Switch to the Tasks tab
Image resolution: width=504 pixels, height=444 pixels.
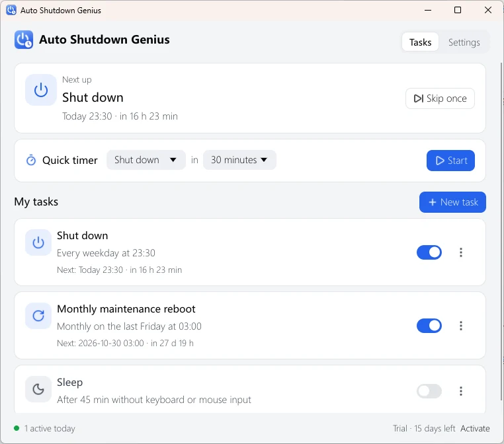point(420,42)
